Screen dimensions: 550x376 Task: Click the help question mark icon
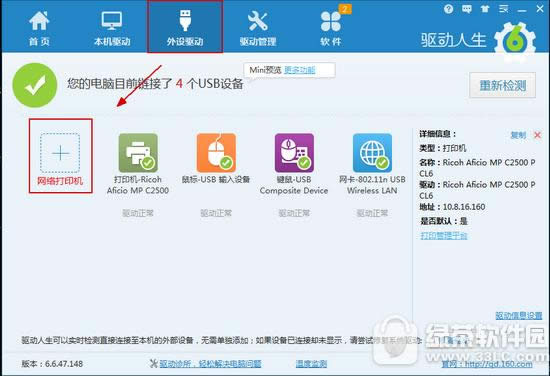coord(448,9)
